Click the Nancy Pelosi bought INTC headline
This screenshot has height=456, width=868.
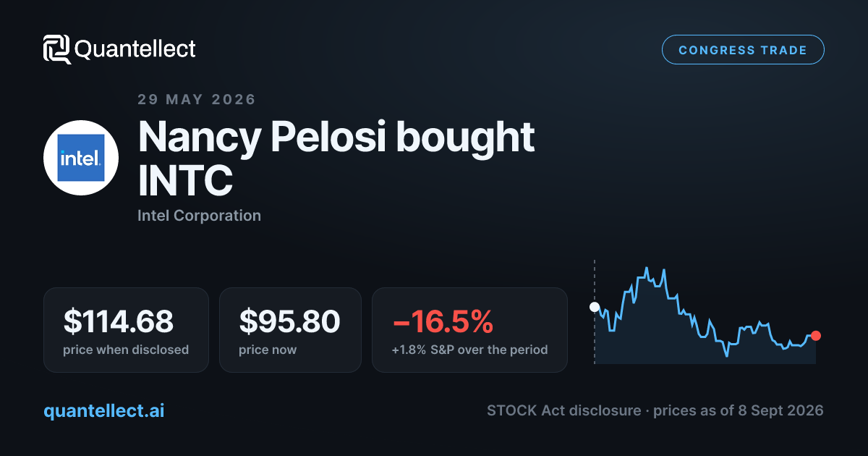(x=336, y=159)
